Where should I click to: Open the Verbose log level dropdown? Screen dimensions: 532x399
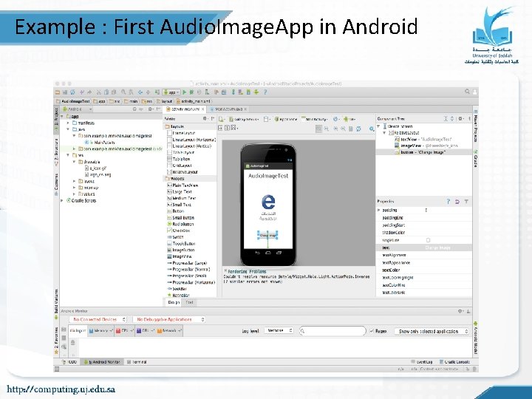(279, 330)
